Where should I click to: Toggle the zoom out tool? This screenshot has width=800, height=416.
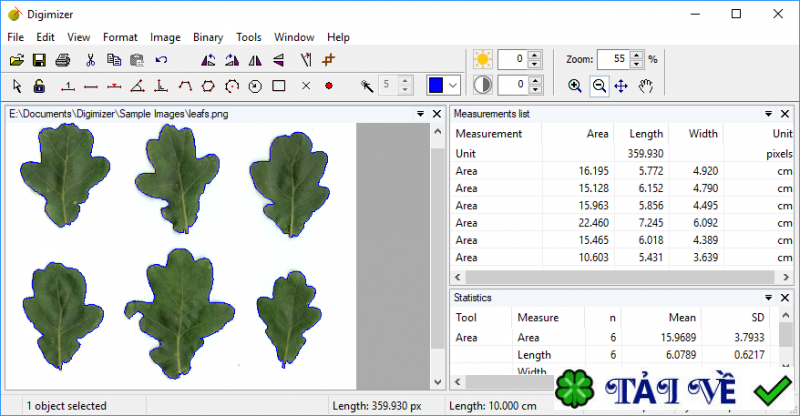coord(598,86)
